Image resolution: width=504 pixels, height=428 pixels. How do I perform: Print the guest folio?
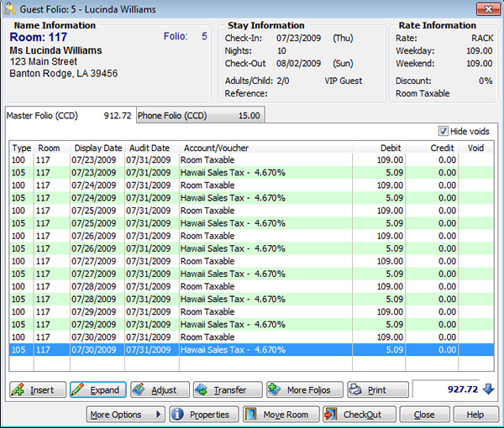[x=378, y=390]
